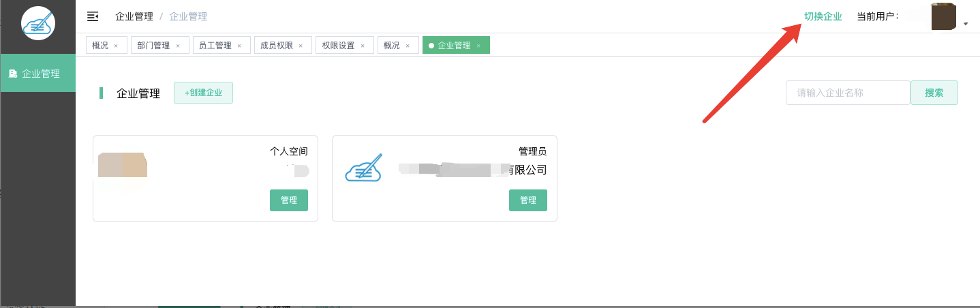
Task: Click the 切换企业 link
Action: (823, 16)
